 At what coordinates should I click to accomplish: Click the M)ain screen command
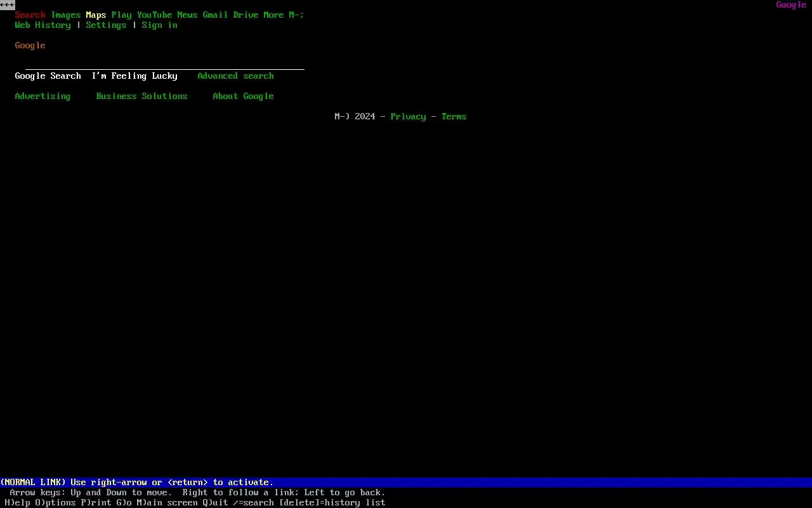(x=167, y=503)
